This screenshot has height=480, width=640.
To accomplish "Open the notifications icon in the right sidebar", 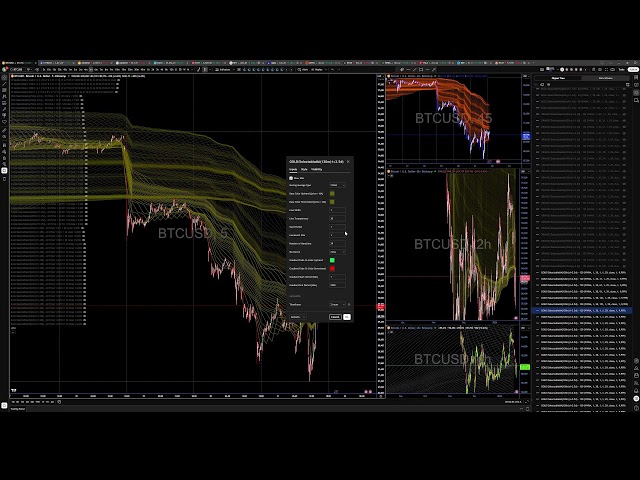I will [636, 391].
